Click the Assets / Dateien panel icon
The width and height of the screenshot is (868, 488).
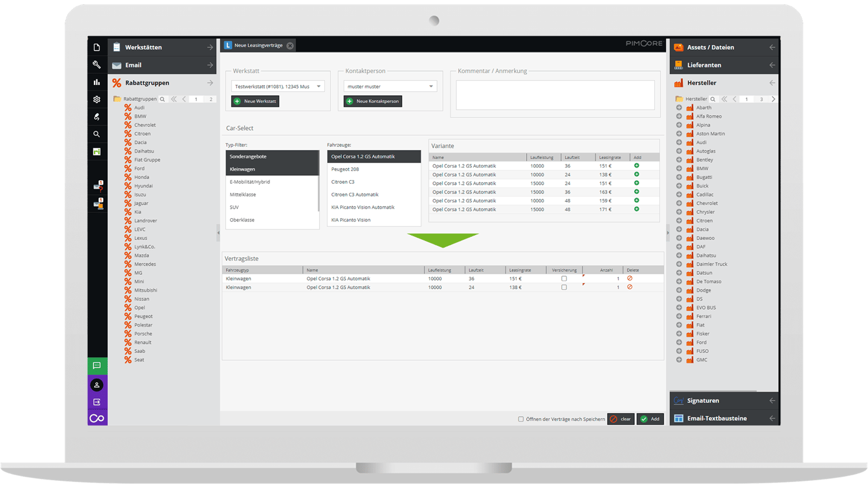[x=678, y=47]
